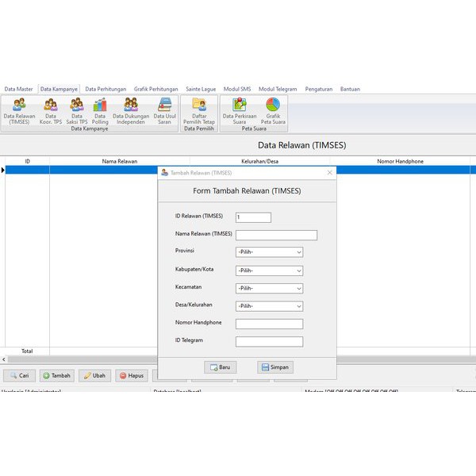Open the Sainte Lague tab

click(x=201, y=89)
